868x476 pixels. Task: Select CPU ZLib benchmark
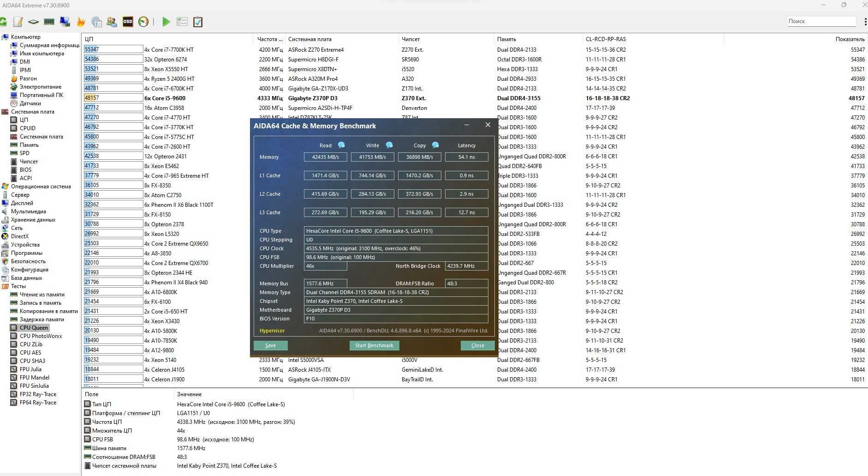click(x=31, y=344)
